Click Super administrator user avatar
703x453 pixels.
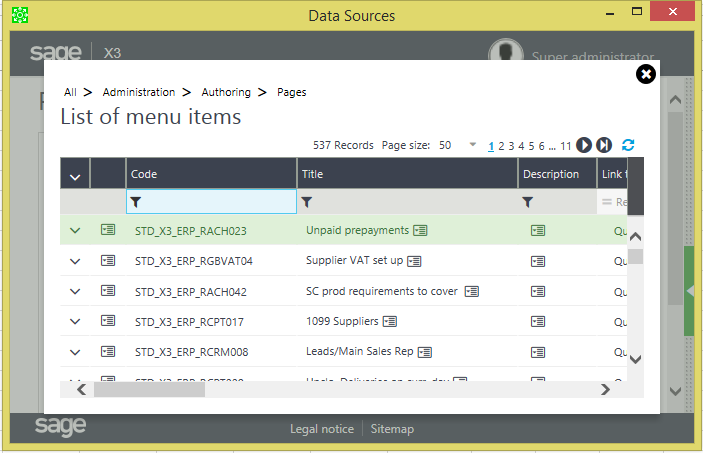(506, 49)
